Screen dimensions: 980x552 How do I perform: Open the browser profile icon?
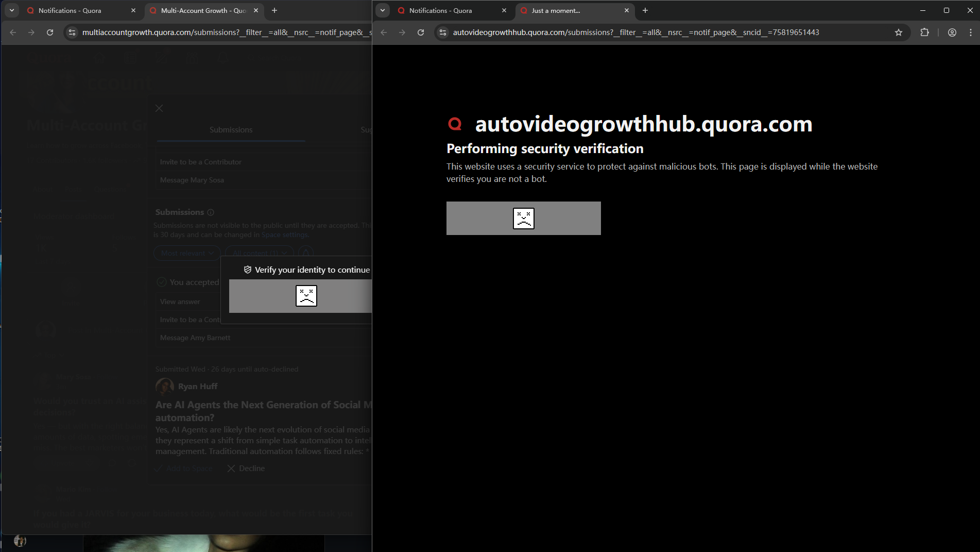[952, 32]
